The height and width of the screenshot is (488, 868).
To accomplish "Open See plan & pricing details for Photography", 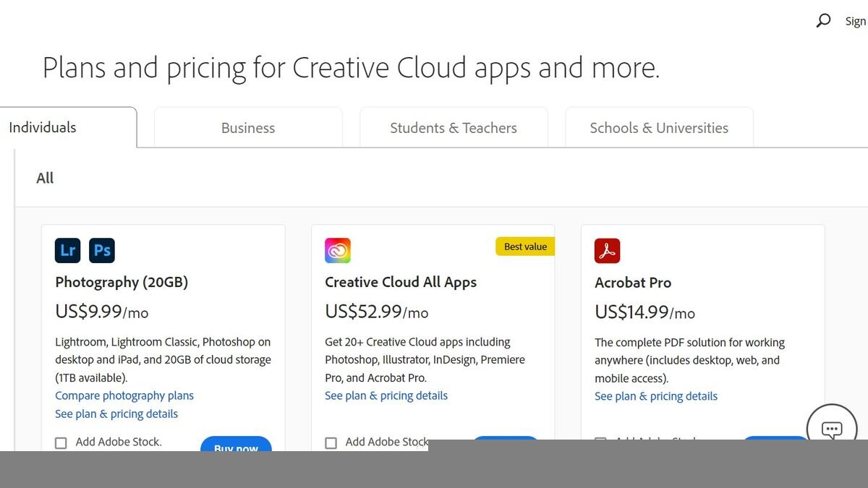I will click(116, 414).
